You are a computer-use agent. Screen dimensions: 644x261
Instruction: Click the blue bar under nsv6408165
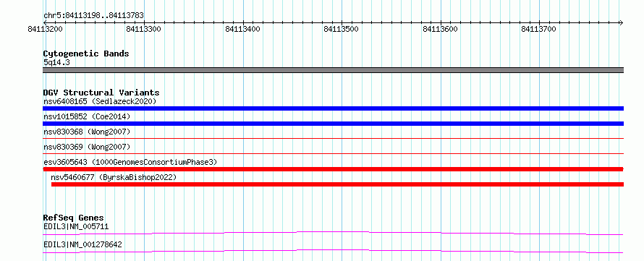point(333,108)
